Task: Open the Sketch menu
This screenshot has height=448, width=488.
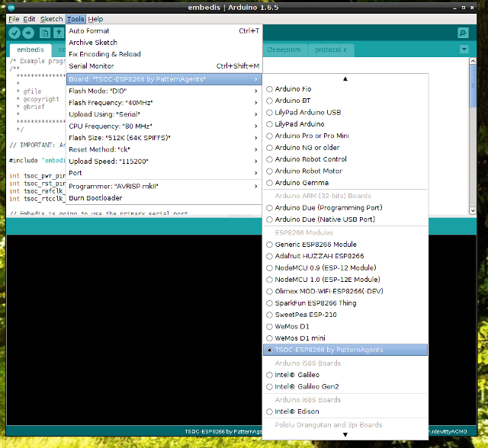Action: 51,19
